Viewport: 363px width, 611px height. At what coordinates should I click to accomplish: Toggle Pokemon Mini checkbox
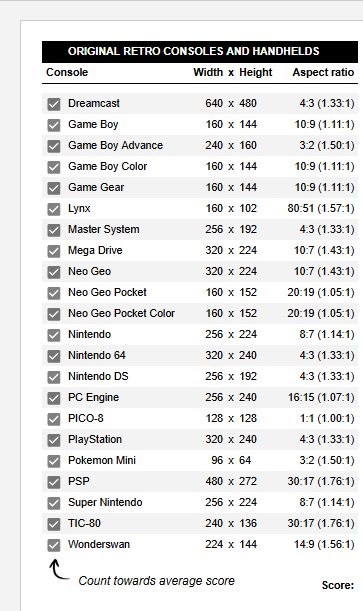click(x=54, y=461)
